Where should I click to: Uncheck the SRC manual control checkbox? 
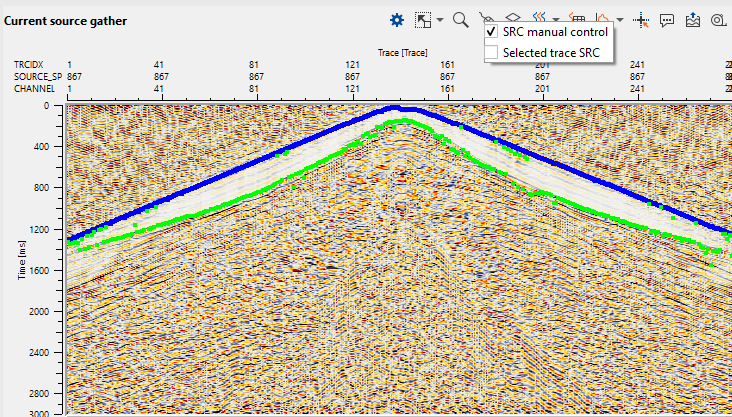(491, 32)
